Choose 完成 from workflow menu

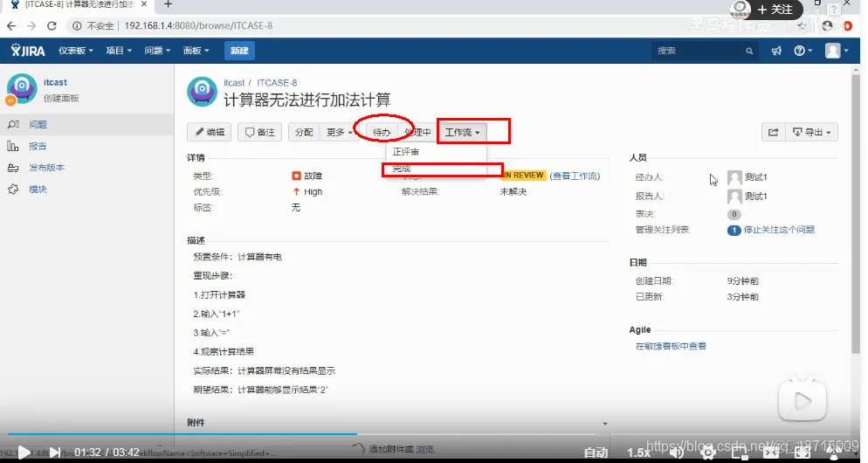(437, 169)
